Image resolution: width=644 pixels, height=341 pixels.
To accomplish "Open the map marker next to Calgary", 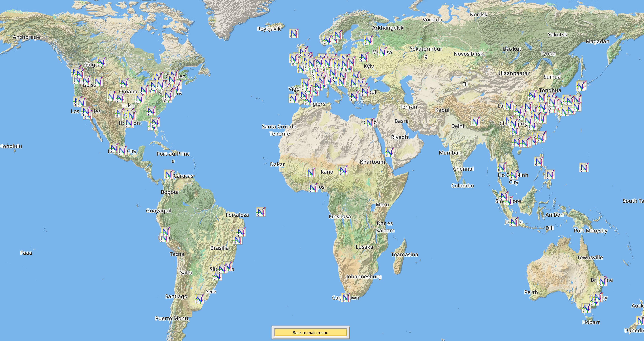I will 101,62.
